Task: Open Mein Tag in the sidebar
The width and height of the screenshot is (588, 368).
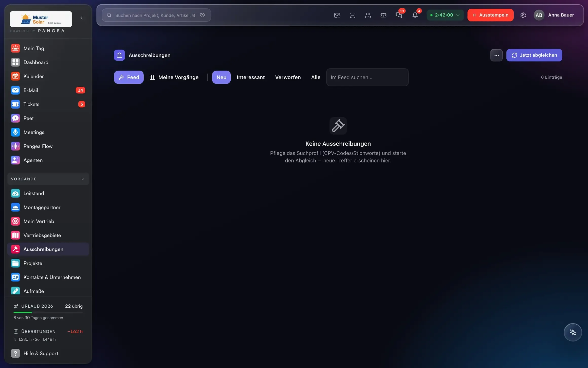Action: 48,48
